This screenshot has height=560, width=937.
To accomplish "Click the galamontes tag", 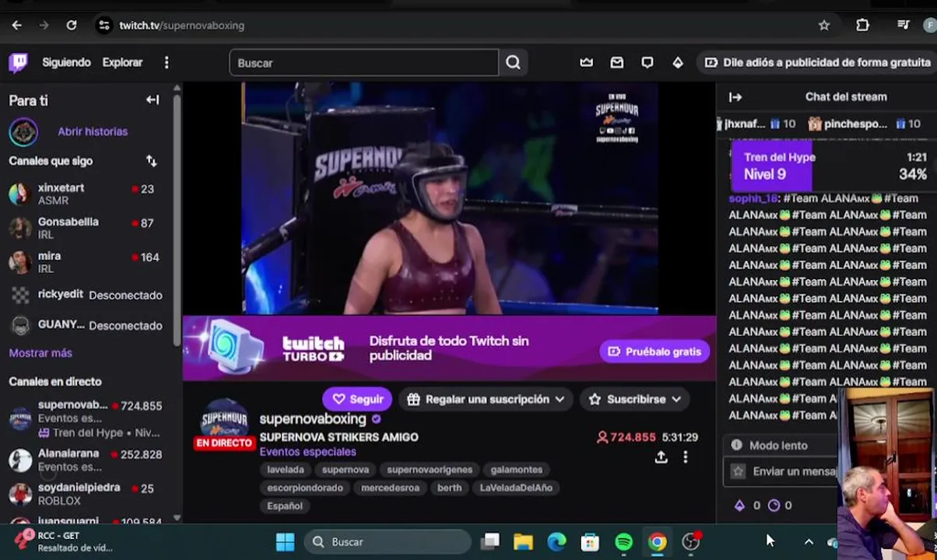I will pyautogui.click(x=517, y=470).
